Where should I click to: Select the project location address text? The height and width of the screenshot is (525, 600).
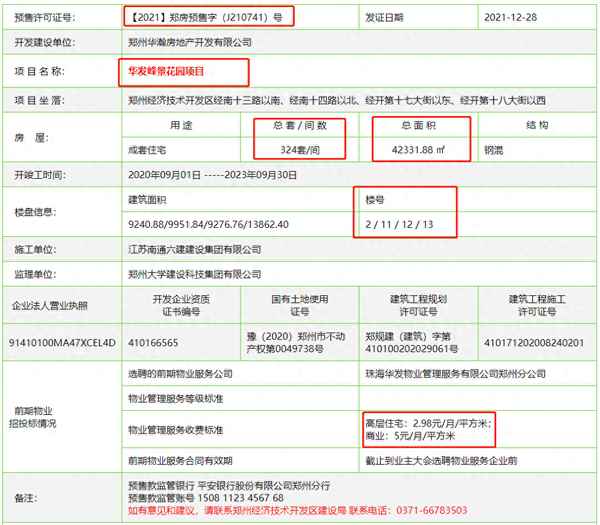pos(337,100)
